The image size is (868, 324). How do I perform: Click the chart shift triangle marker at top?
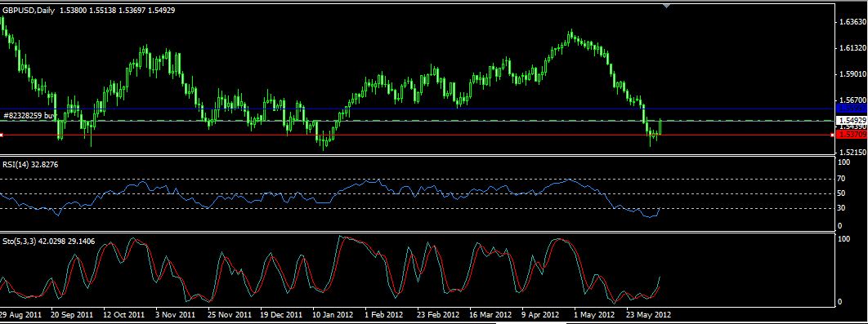click(666, 6)
